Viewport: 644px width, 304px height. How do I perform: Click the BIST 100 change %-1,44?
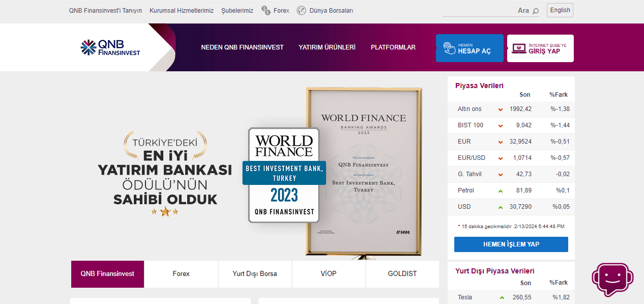tap(560, 125)
